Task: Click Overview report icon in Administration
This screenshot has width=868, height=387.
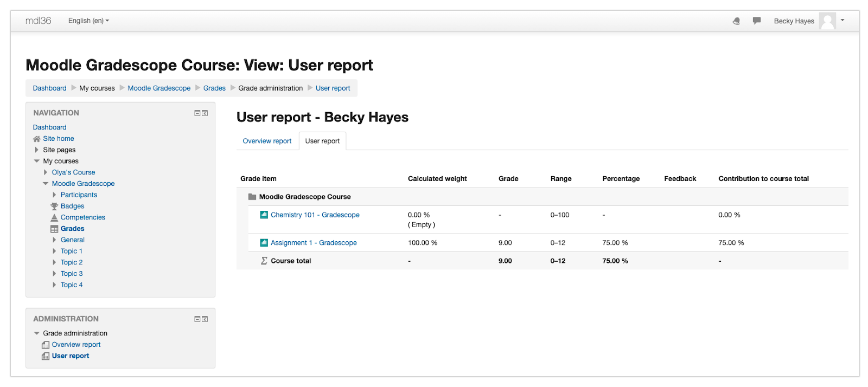Action: (x=46, y=345)
